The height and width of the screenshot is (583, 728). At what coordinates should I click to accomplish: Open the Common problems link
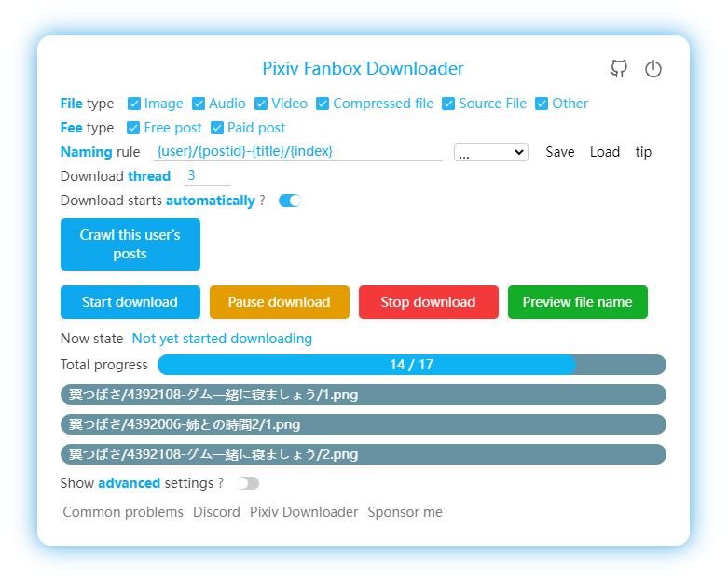tap(123, 512)
